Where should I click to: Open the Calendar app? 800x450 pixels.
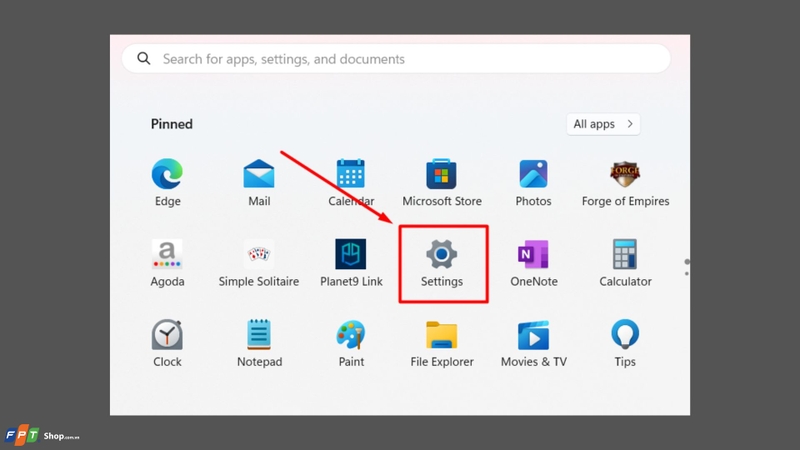tap(351, 173)
